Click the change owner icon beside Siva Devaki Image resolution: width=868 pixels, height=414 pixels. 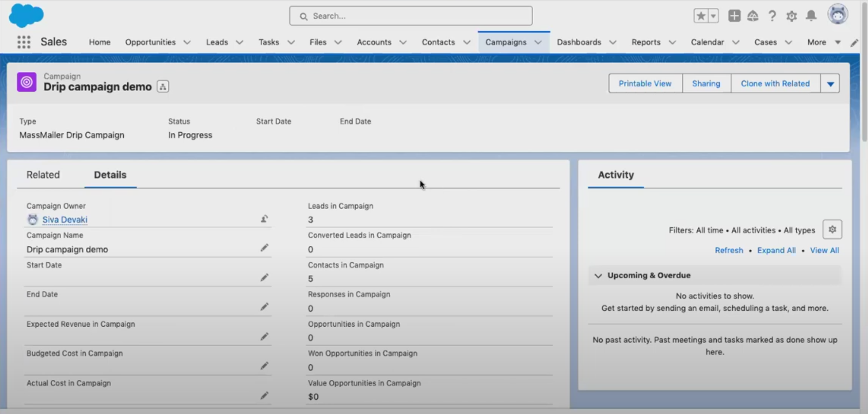point(264,219)
